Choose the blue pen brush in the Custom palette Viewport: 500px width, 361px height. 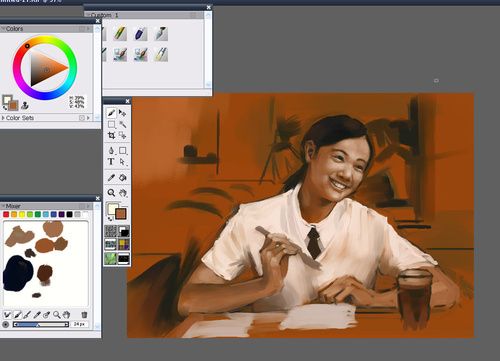pyautogui.click(x=140, y=34)
